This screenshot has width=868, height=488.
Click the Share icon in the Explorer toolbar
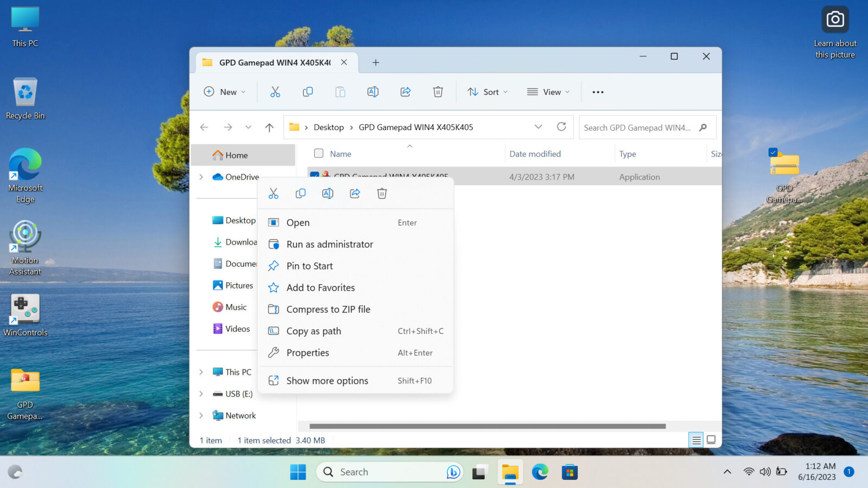[405, 92]
